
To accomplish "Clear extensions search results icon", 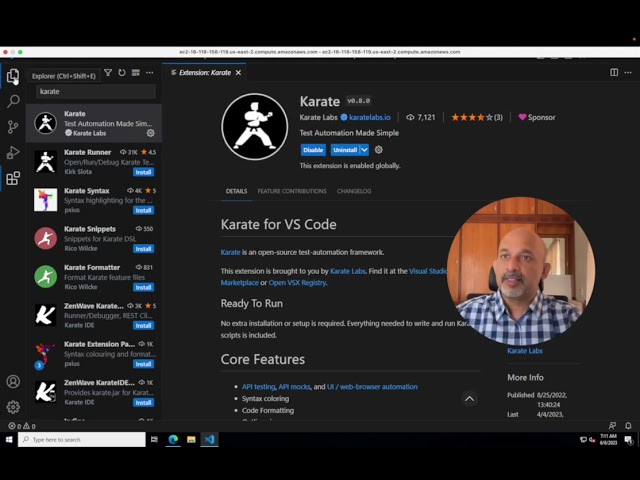I will coord(136,73).
